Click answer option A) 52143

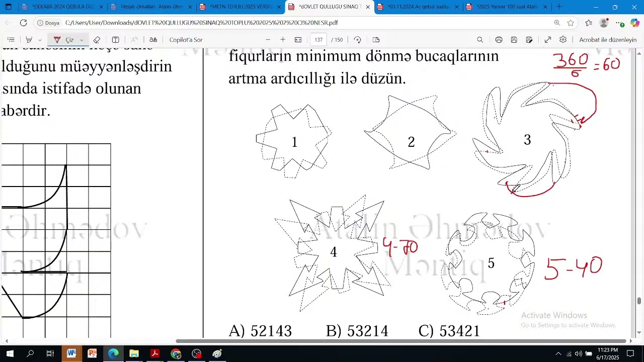[260, 331]
